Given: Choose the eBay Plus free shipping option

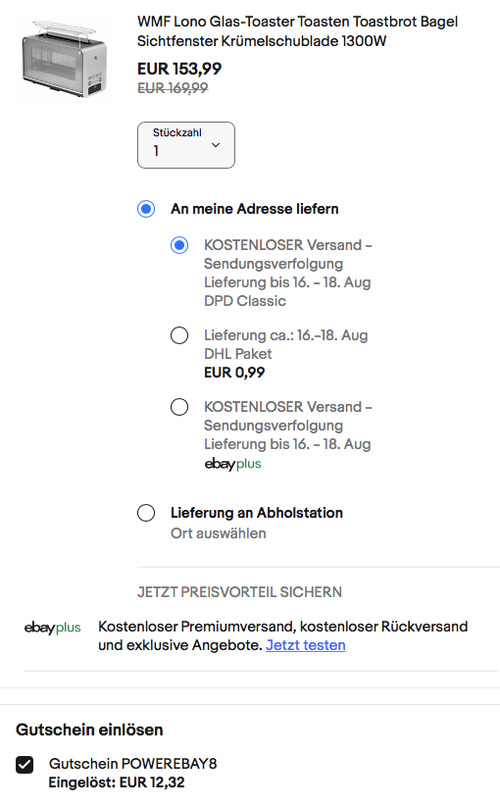Looking at the screenshot, I should [179, 407].
